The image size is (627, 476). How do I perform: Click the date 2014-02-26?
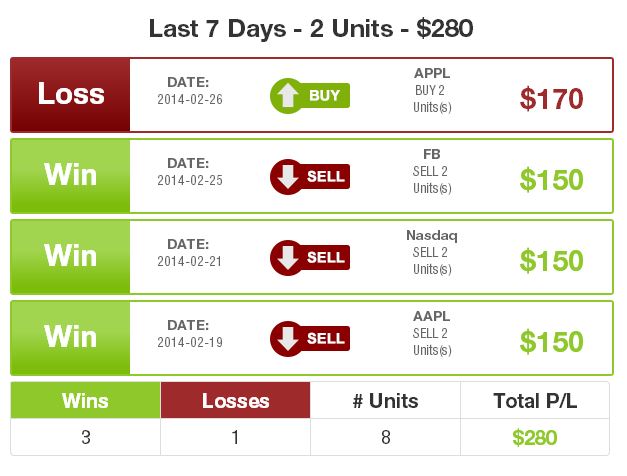[190, 99]
